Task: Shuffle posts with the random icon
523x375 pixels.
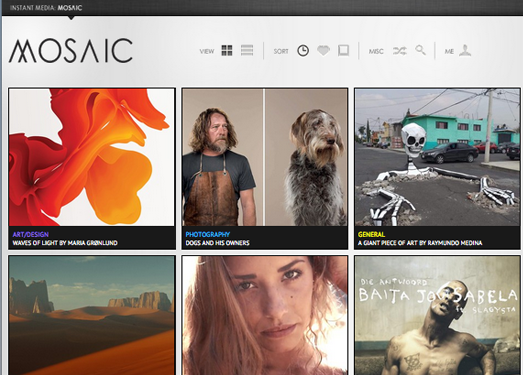Action: pyautogui.click(x=400, y=51)
